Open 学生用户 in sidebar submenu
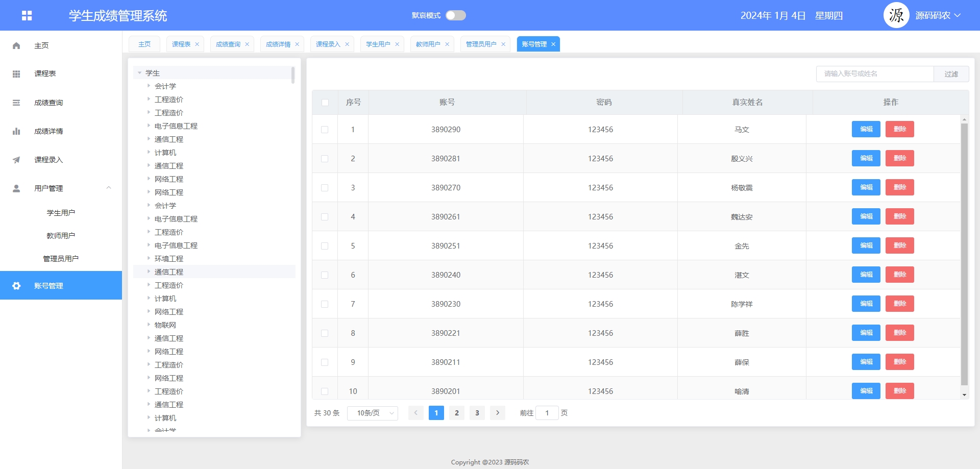Image resolution: width=980 pixels, height=469 pixels. tap(61, 213)
